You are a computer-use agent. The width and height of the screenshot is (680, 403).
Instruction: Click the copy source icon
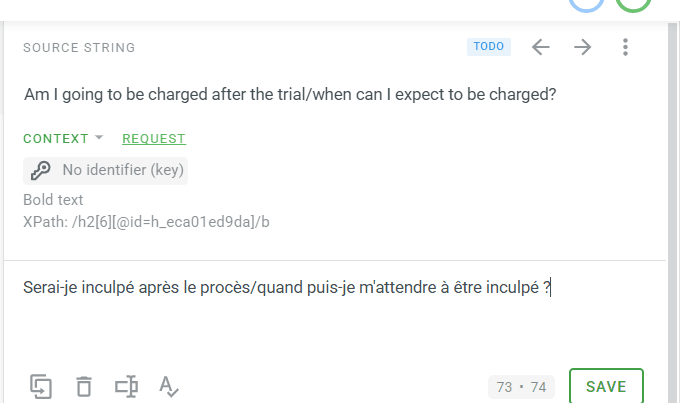[41, 386]
